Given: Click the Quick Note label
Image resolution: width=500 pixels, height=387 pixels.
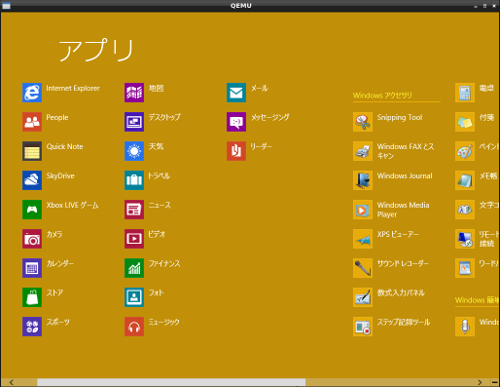Looking at the screenshot, I should pos(65,146).
